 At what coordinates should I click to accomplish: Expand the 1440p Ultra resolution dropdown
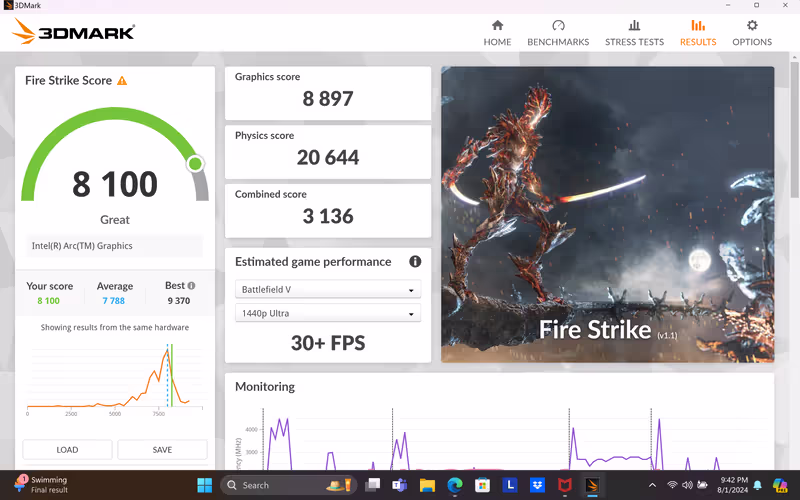point(327,314)
